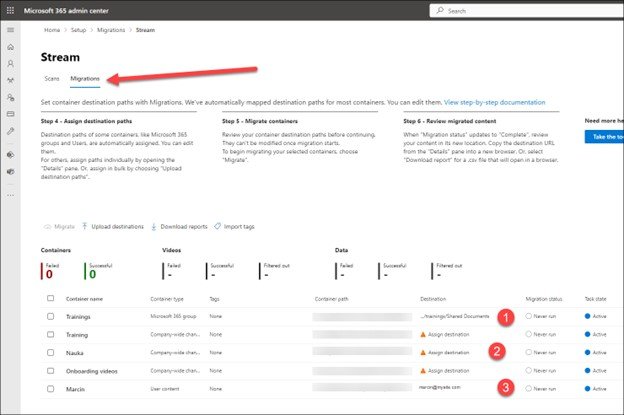
Task: Collapse the navigation menu hamburger icon
Action: pyautogui.click(x=10, y=30)
